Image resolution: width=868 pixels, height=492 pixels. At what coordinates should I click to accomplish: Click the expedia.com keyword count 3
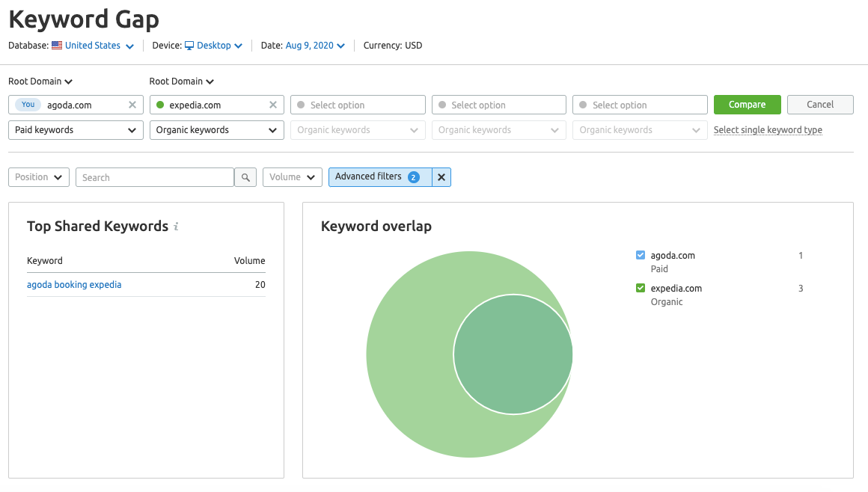pyautogui.click(x=801, y=288)
